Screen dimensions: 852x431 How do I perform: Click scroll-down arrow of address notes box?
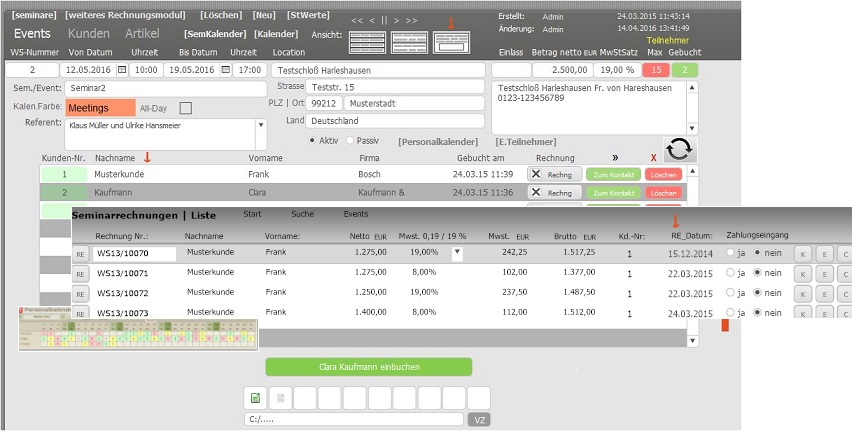pos(692,129)
